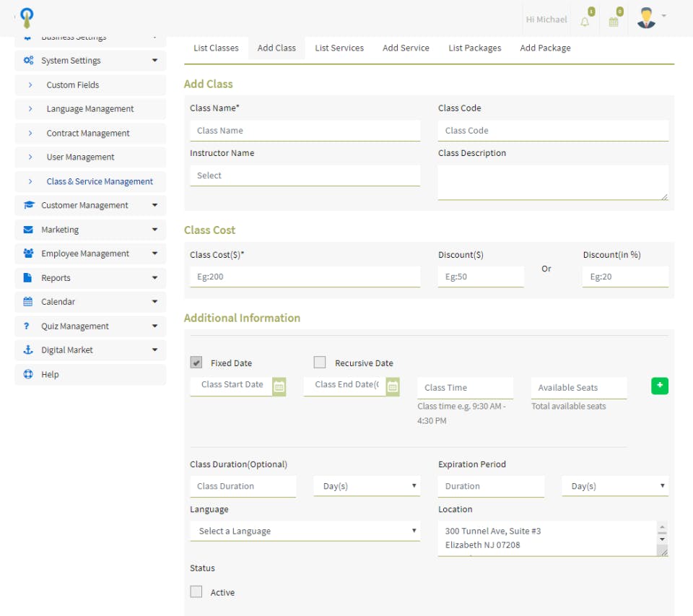This screenshot has height=616, width=693.
Task: Click the chevron beside Contract Management
Action: pos(30,133)
